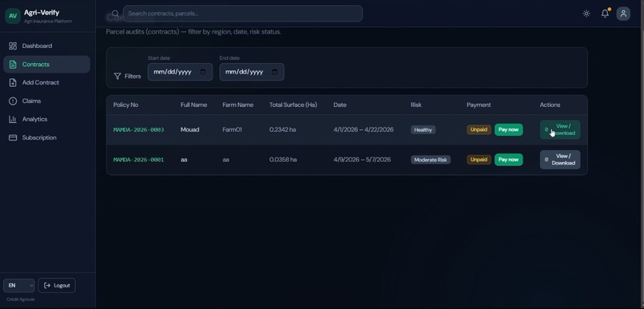The image size is (644, 309).
Task: Click the logout arrow icon
Action: [47, 285]
